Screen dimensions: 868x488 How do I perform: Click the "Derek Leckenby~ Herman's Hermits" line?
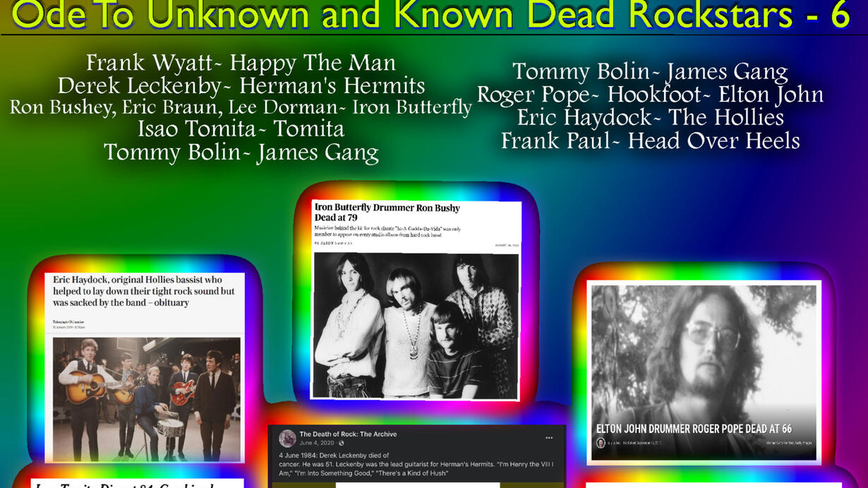click(241, 85)
